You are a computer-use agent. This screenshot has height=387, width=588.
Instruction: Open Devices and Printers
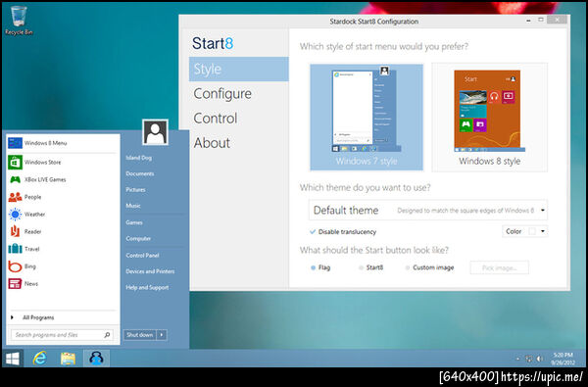click(150, 271)
